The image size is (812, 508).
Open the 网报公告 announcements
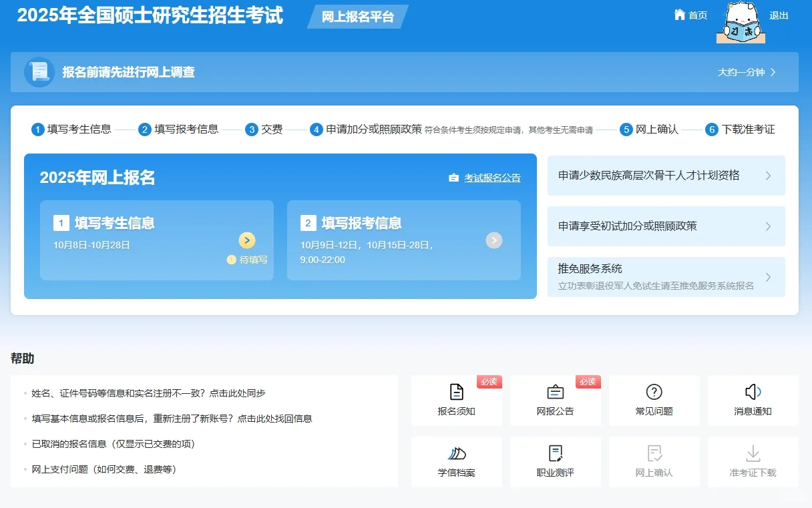coord(556,401)
